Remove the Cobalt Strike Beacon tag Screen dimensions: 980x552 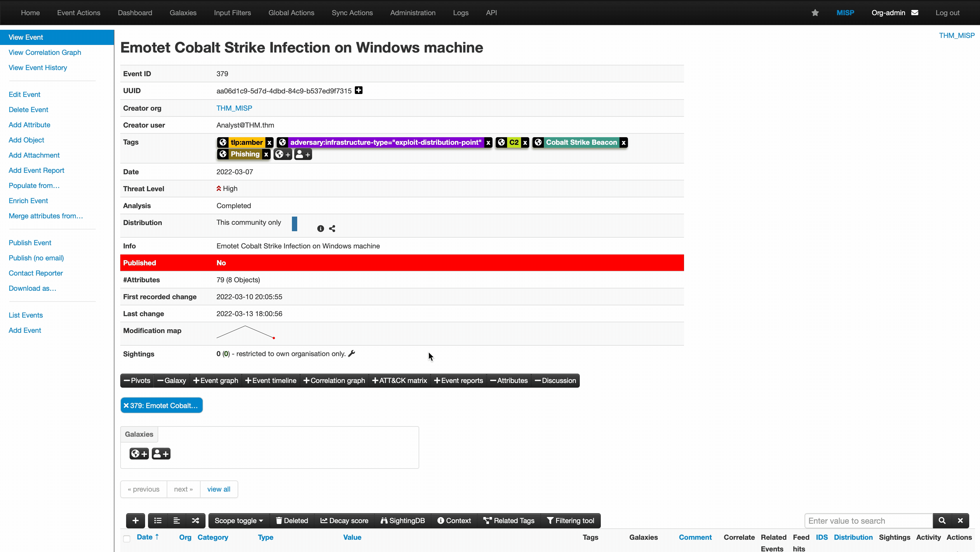pyautogui.click(x=624, y=143)
